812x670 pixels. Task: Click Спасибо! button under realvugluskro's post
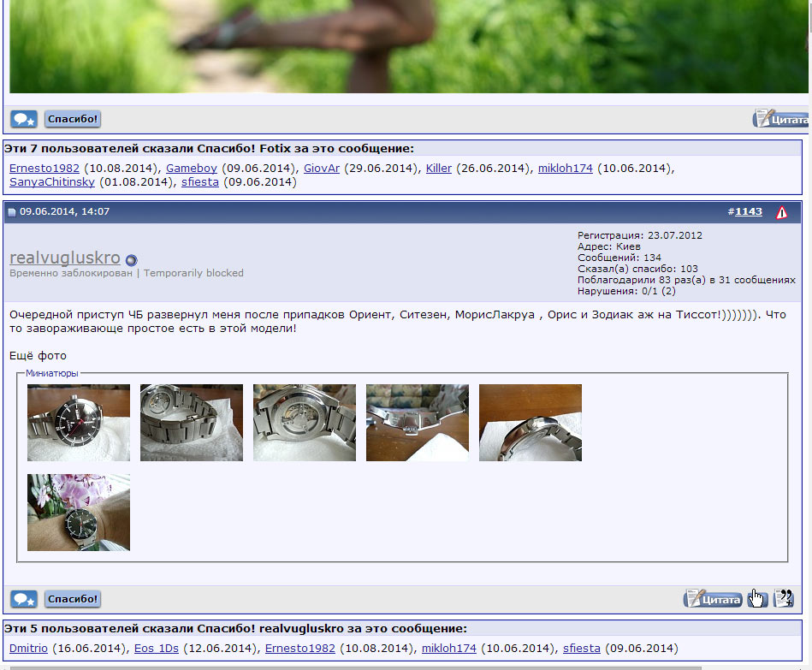point(73,599)
